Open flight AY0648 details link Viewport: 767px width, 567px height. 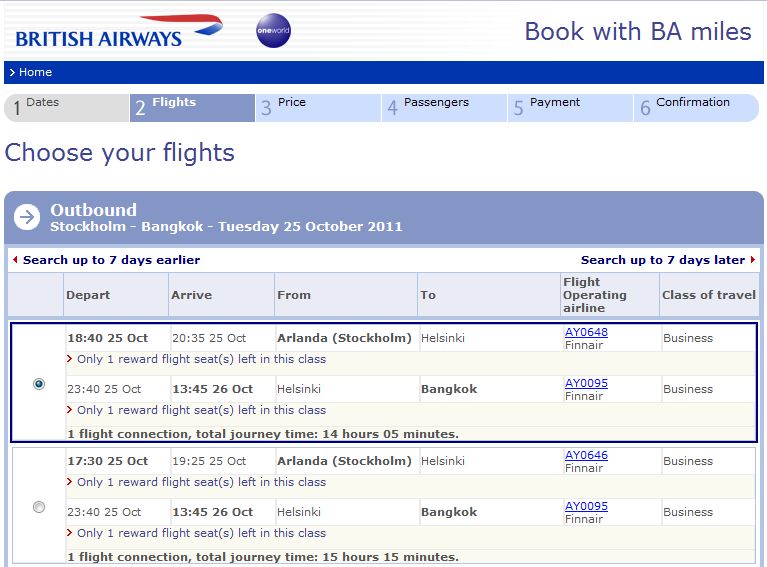[586, 332]
